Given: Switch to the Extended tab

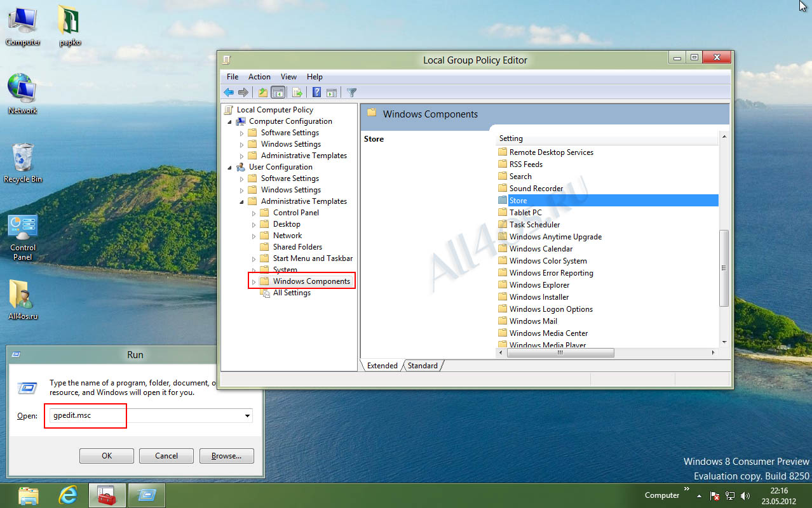Looking at the screenshot, I should [382, 366].
